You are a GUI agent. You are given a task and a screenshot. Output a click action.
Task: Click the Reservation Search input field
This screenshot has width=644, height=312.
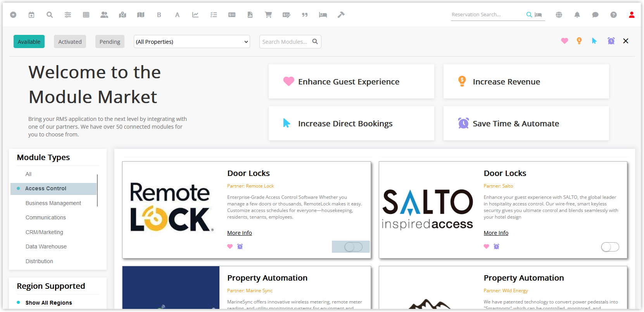(488, 15)
